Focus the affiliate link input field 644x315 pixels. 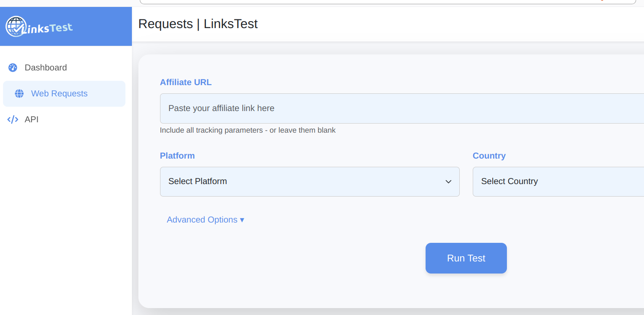pos(402,108)
